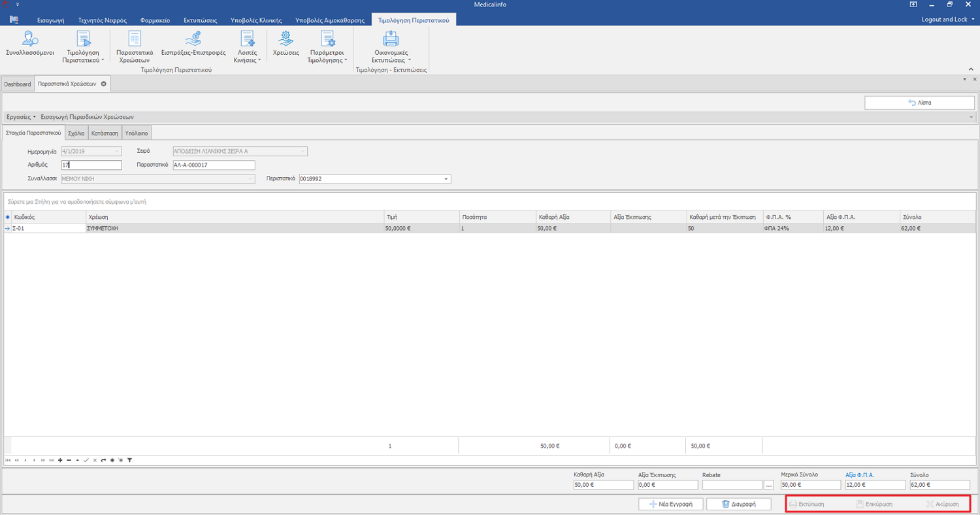The width and height of the screenshot is (980, 515).
Task: Click the plus icon in grid navigator
Action: tap(60, 461)
